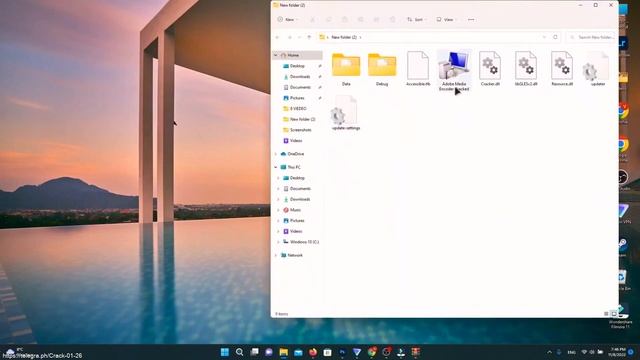Open taskbar Search
This screenshot has height=360, width=640.
point(240,352)
